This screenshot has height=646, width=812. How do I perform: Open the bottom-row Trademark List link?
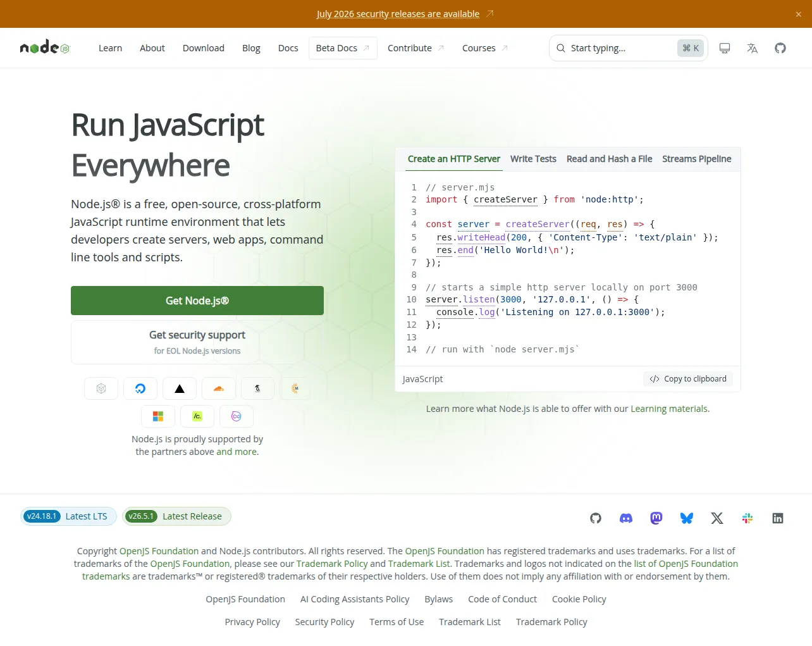click(470, 622)
